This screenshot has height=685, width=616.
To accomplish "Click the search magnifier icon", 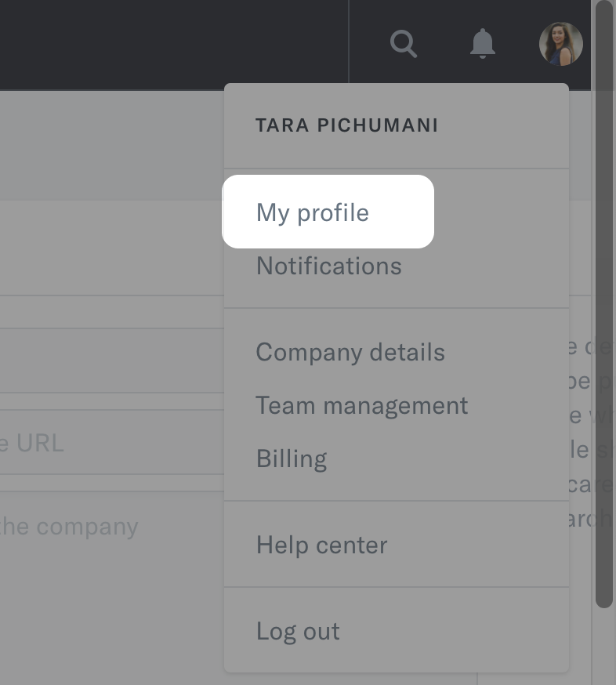I will click(404, 44).
